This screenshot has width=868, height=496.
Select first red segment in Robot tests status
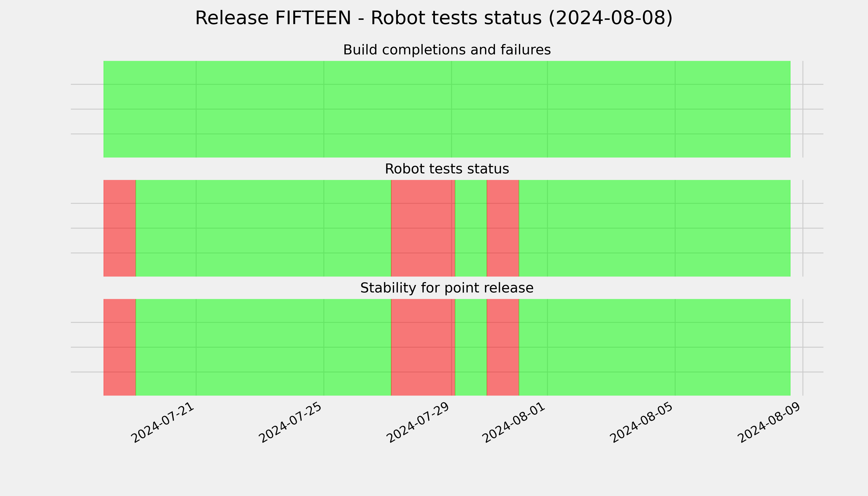(x=120, y=228)
